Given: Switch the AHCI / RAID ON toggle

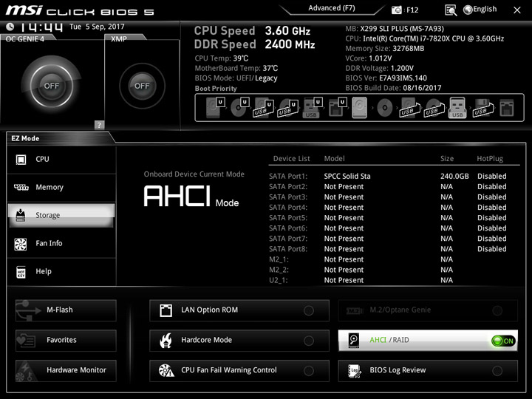Looking at the screenshot, I should [504, 341].
